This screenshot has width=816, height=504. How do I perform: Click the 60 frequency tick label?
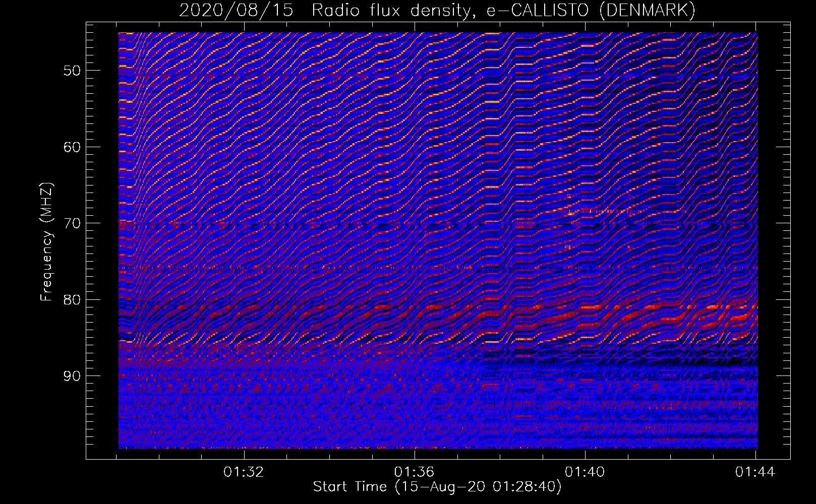click(x=72, y=147)
